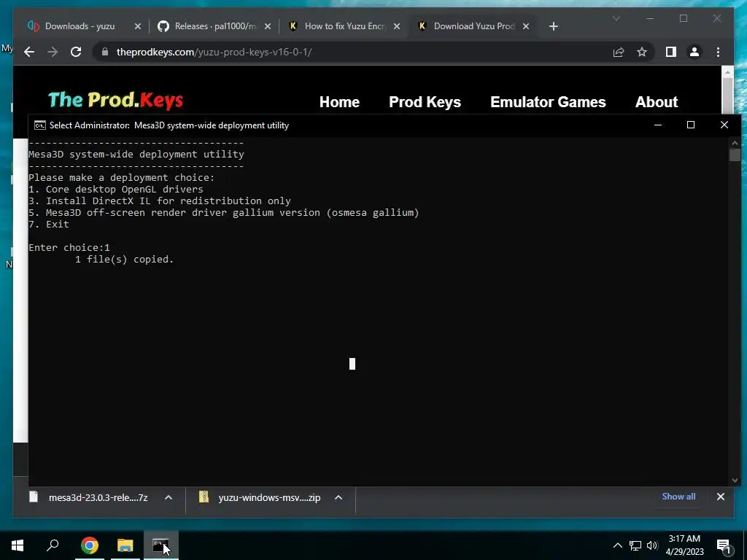Open the clock showing 3:17 AM
747x560 pixels.
point(684,545)
